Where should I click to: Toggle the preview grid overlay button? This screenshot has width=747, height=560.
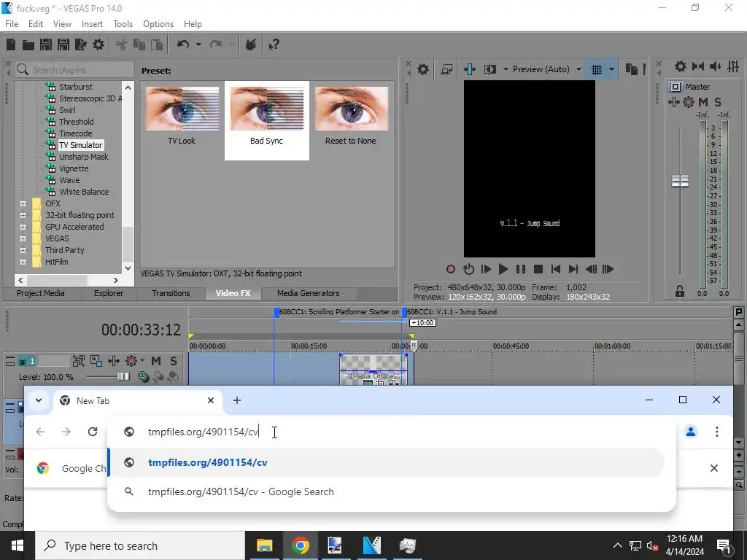(597, 69)
